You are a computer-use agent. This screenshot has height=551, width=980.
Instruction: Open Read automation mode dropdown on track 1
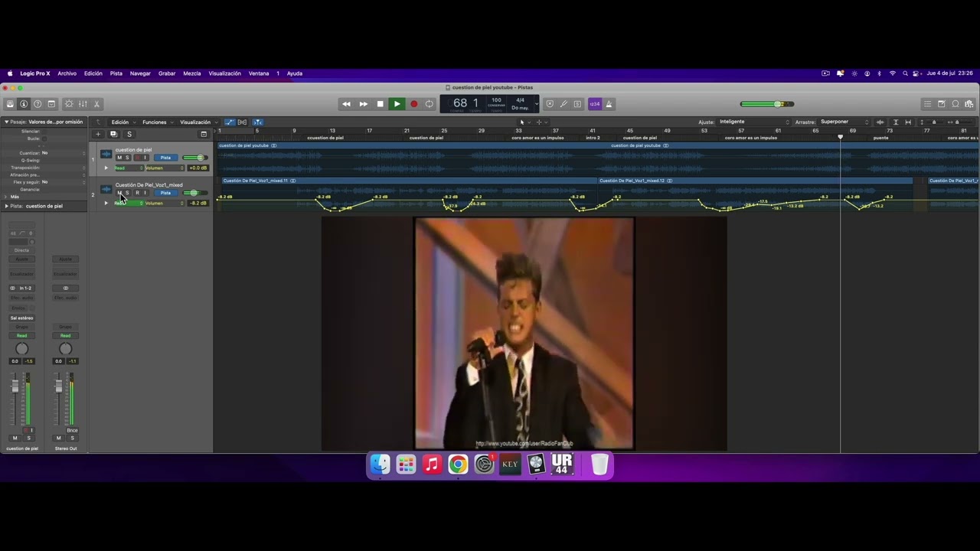tap(128, 168)
